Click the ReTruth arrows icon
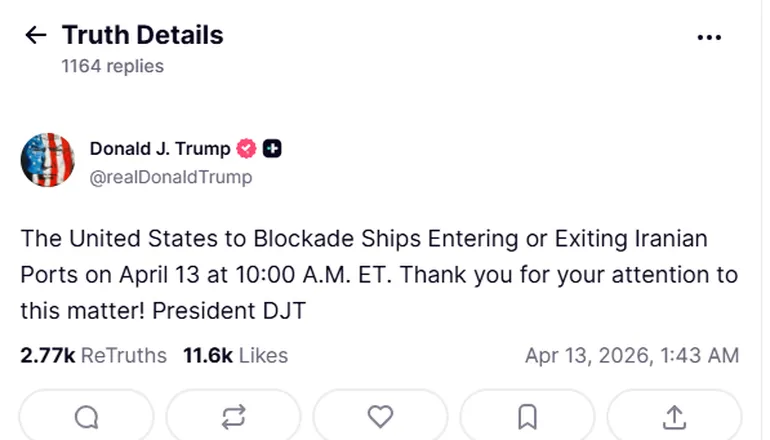The image size is (770, 440). [x=233, y=416]
